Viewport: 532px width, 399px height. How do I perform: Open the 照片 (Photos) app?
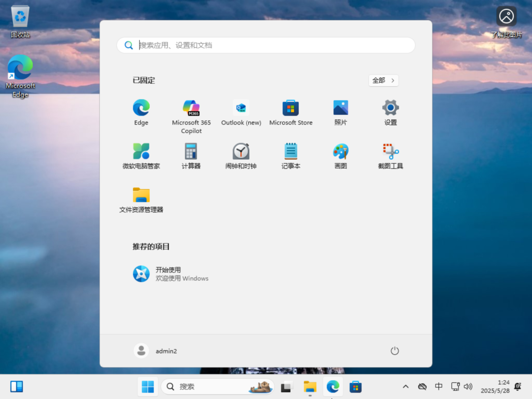[340, 109]
